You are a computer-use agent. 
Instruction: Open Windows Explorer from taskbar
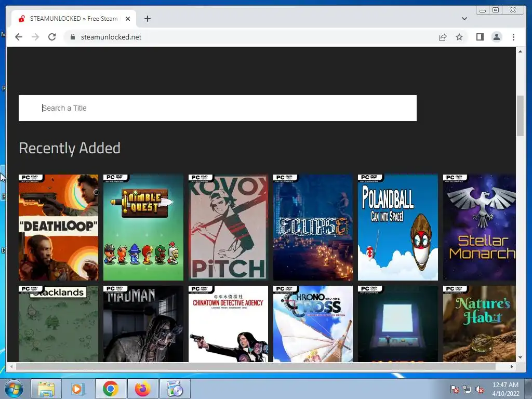pyautogui.click(x=46, y=389)
